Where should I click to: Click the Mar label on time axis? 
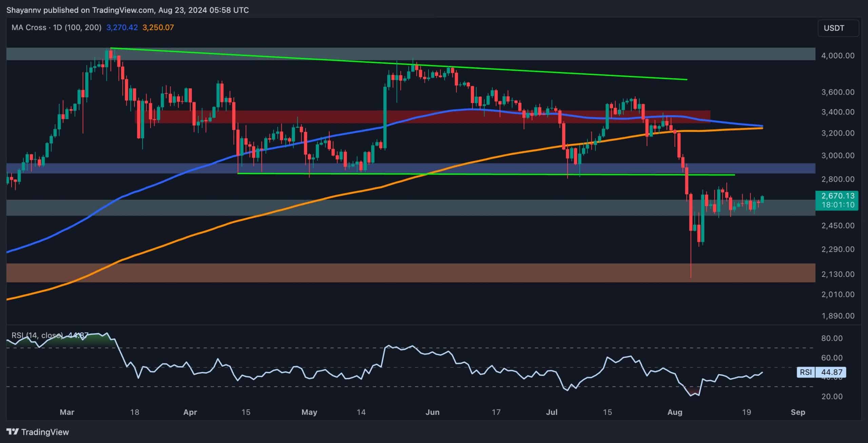click(67, 412)
